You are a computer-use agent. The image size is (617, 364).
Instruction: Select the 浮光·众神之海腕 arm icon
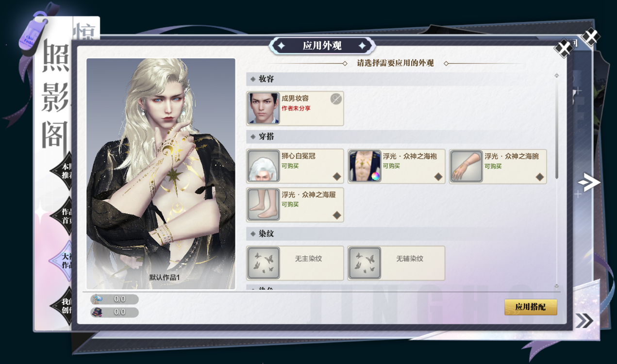[467, 166]
